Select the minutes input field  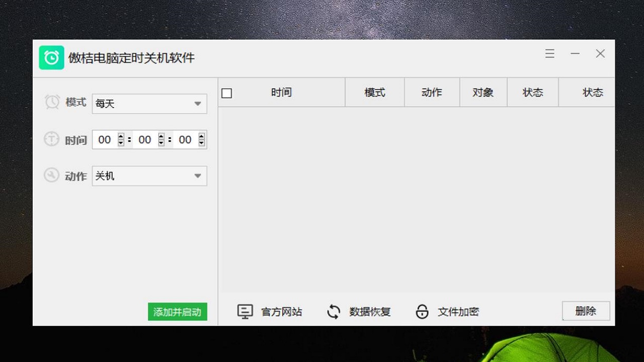tap(145, 140)
